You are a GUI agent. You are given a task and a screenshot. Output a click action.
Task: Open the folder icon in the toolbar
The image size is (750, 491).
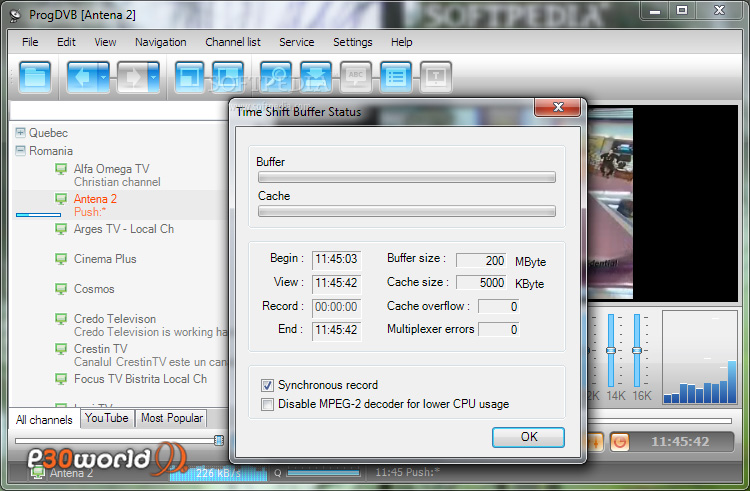(x=35, y=77)
